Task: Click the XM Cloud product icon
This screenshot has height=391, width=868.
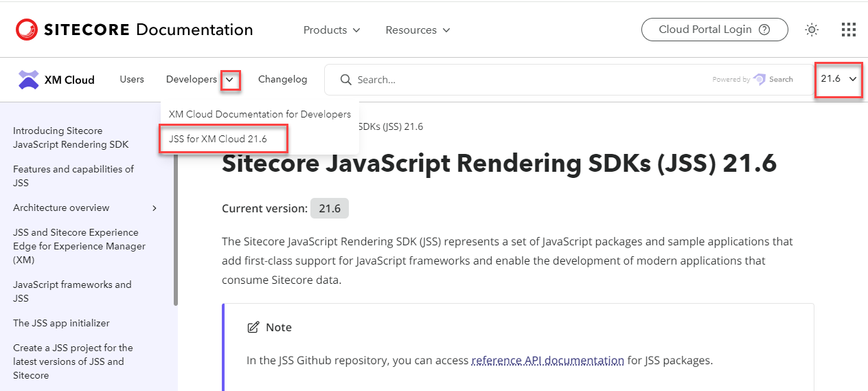Action: tap(28, 80)
